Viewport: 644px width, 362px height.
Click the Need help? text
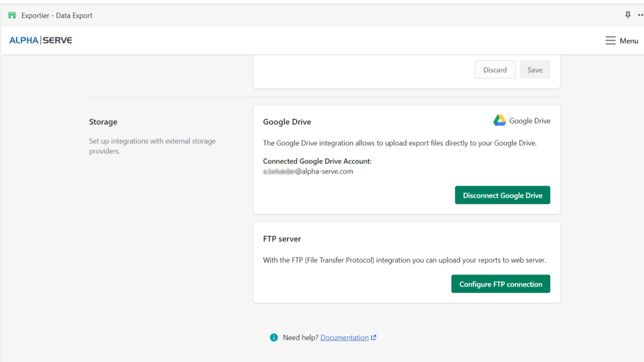(x=301, y=337)
